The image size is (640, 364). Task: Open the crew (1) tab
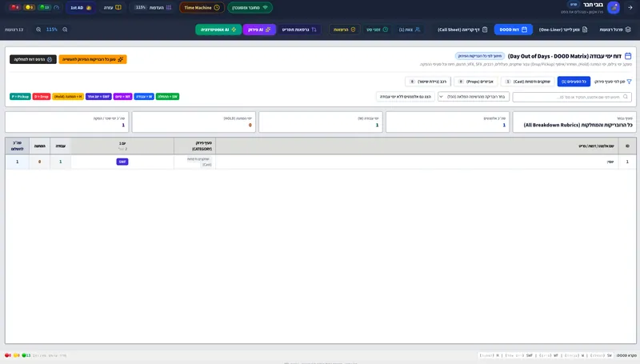click(x=410, y=30)
